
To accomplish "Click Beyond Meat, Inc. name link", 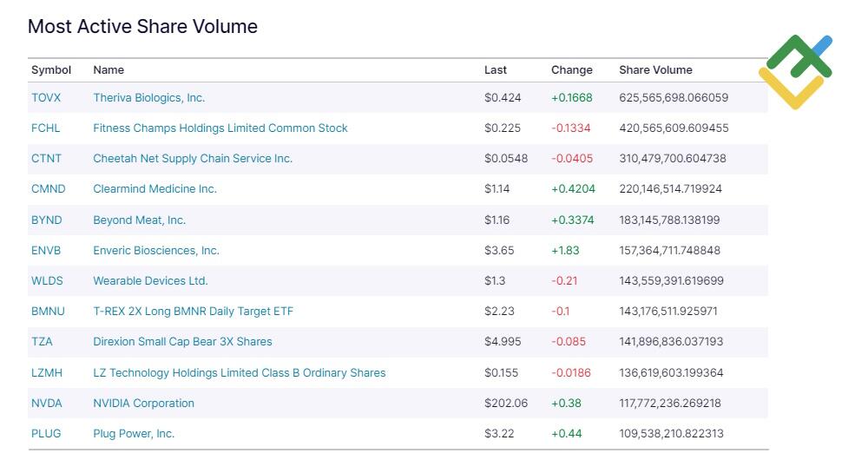I will [140, 220].
